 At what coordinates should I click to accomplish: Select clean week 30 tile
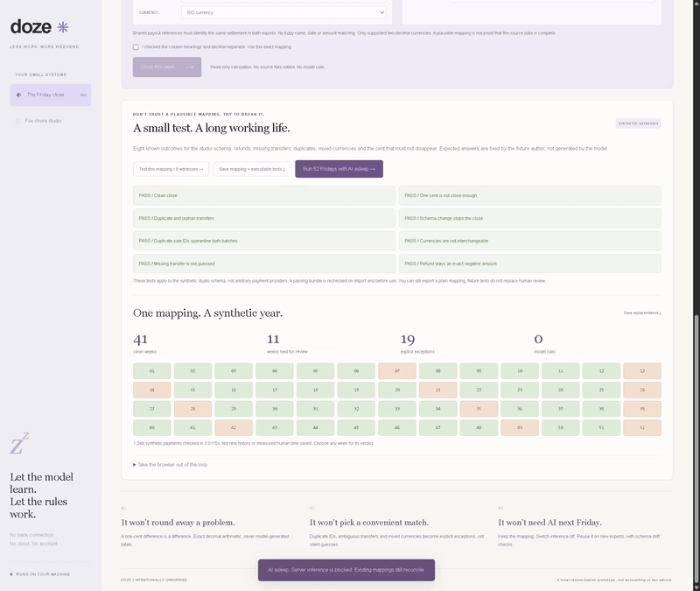click(275, 409)
